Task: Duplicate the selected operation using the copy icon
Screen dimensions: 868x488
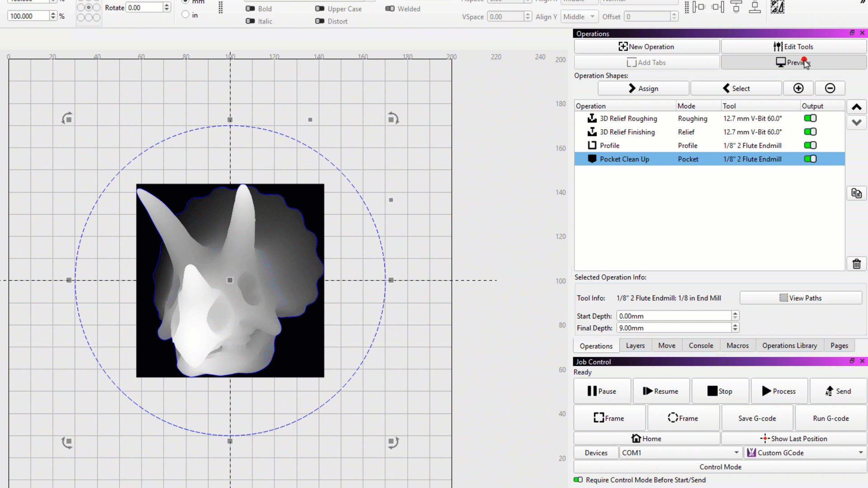Action: pyautogui.click(x=856, y=193)
